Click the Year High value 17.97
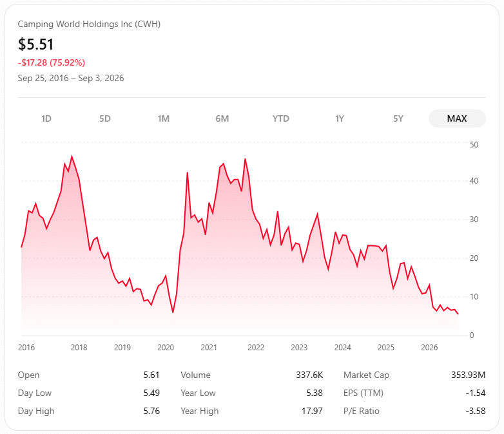This screenshot has width=504, height=434. pos(312,411)
